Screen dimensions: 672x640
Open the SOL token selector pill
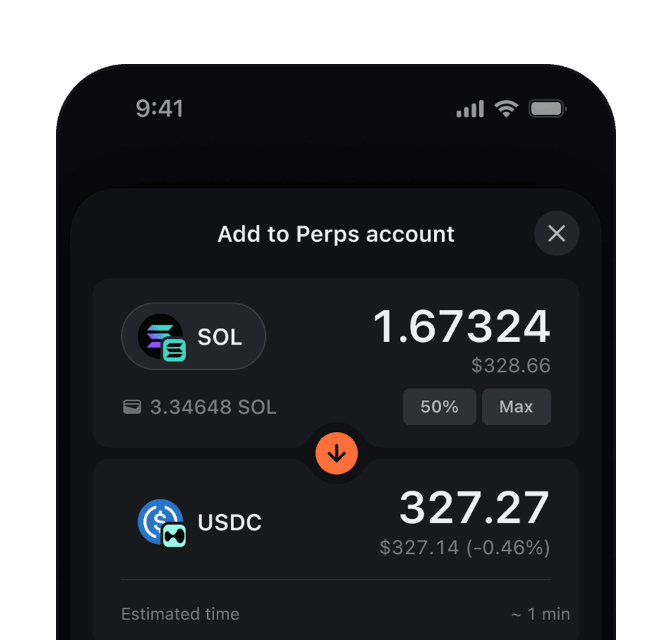193,337
